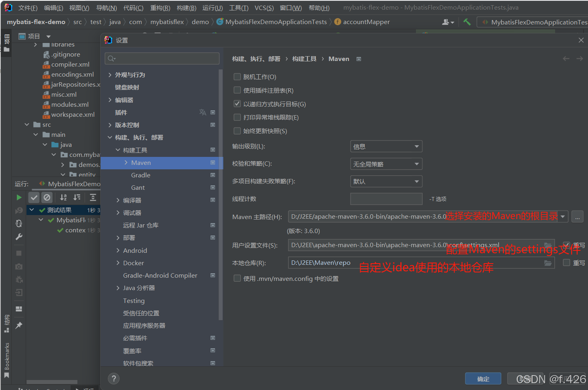
Task: Click the wrench settings icon in run panel
Action: [x=19, y=237]
